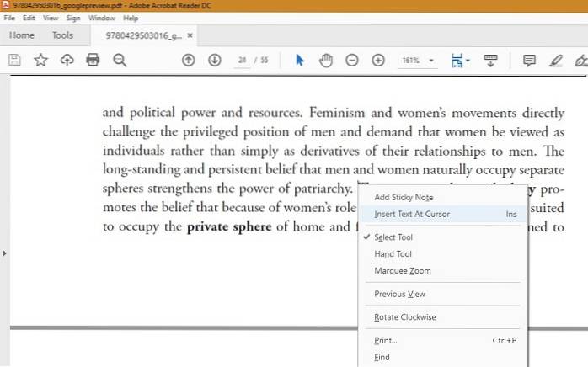Open the 161% zoom level dropdown
The image size is (588, 367).
click(419, 61)
